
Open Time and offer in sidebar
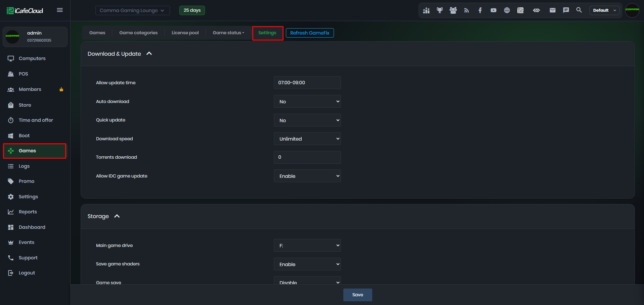pyautogui.click(x=36, y=120)
